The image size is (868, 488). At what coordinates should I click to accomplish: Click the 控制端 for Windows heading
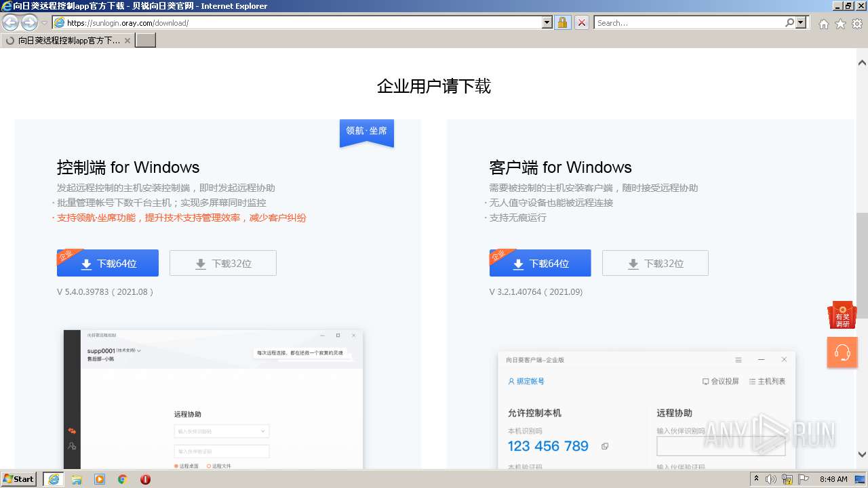[x=128, y=167]
